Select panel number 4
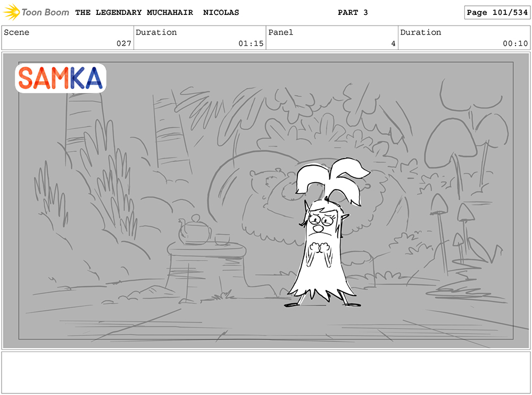 coord(393,44)
